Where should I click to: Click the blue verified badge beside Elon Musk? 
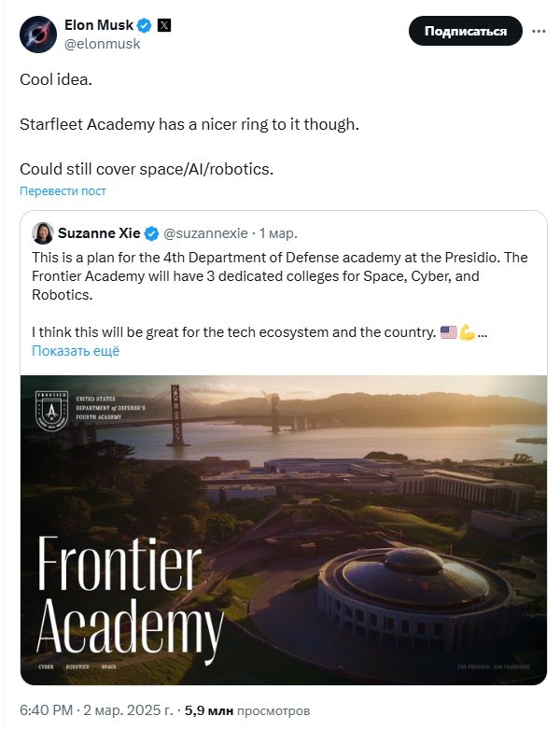[x=144, y=25]
